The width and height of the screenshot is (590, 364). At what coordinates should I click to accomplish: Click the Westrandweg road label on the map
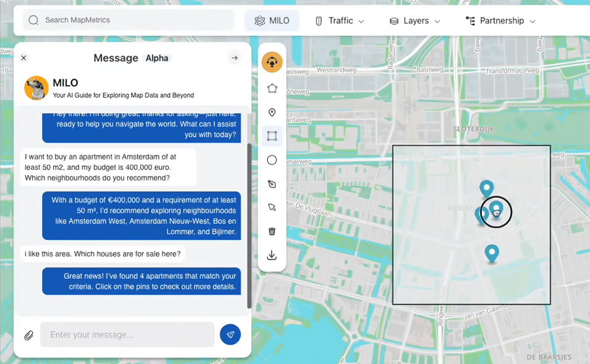point(336,70)
